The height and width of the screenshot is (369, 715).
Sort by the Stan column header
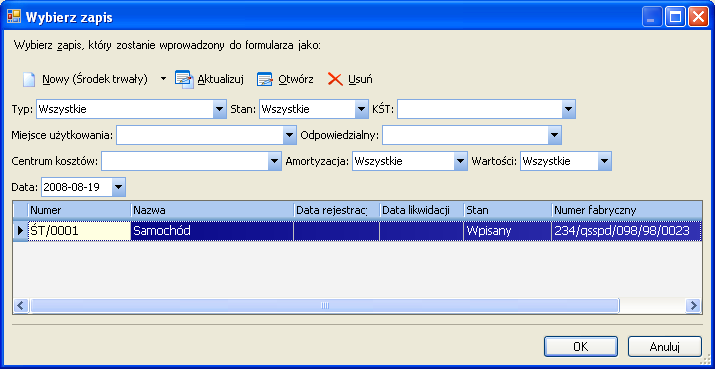pos(508,210)
